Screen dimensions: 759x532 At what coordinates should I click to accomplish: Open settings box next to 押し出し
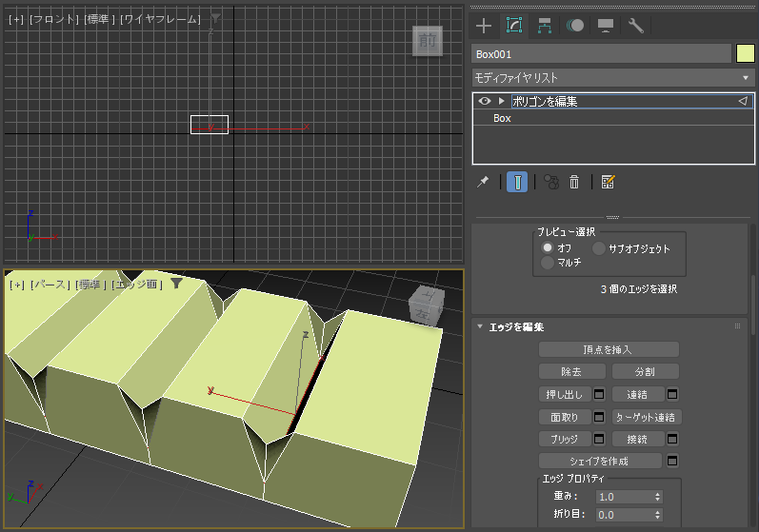pos(599,394)
